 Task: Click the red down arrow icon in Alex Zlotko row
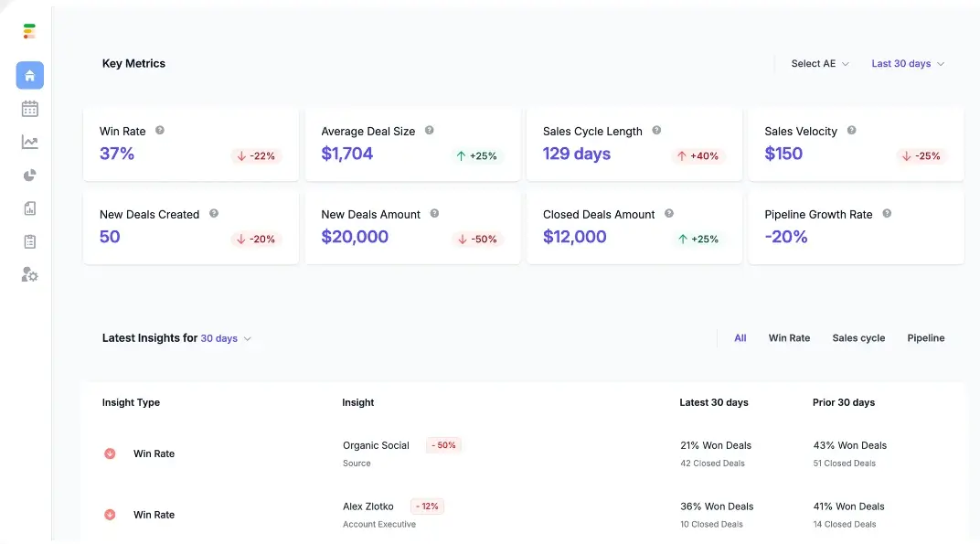pos(110,515)
